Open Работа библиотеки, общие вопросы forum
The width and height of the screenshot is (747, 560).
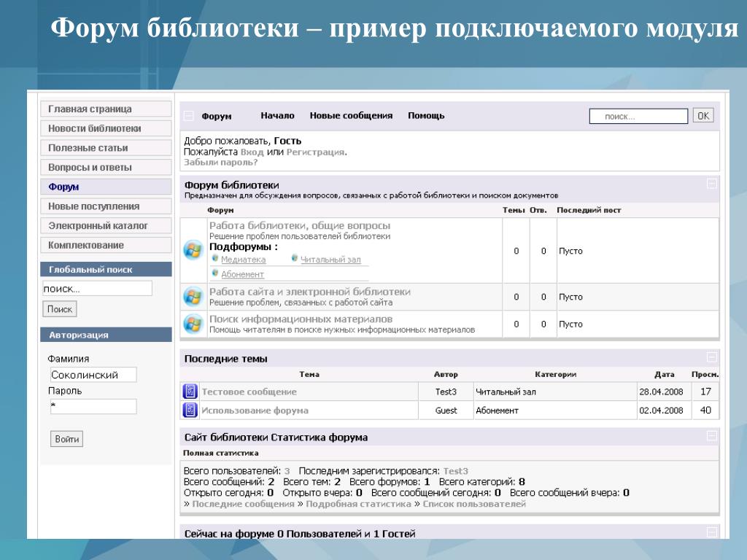click(300, 226)
